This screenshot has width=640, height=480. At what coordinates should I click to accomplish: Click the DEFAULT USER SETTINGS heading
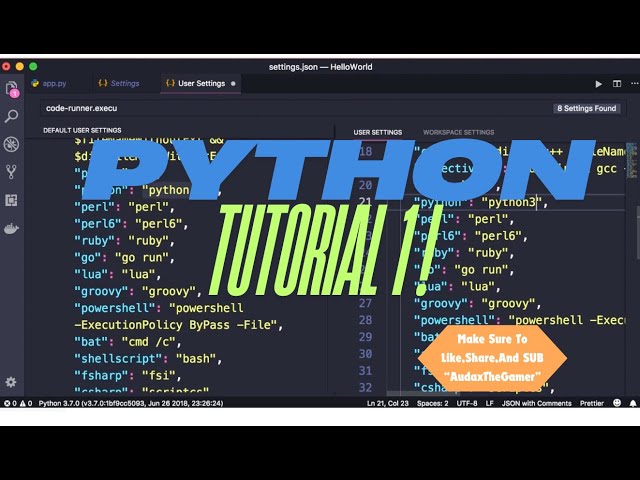[82, 130]
